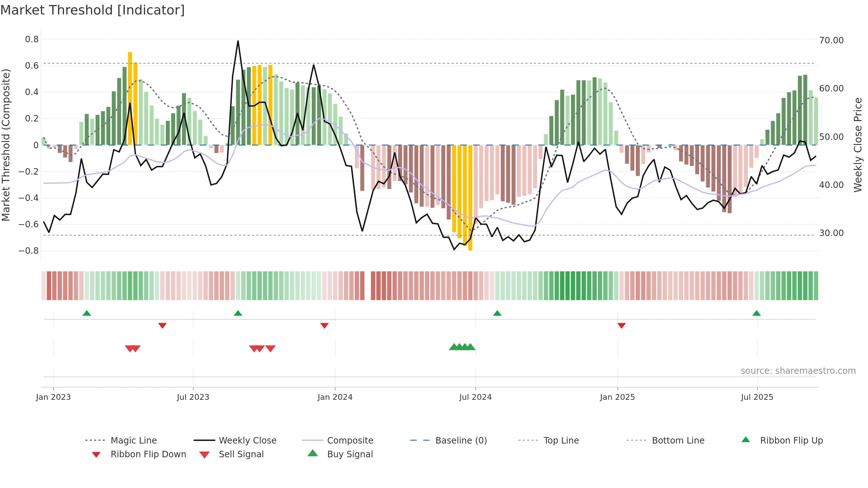Toggle the Baseline (0) legend entry
The height and width of the screenshot is (488, 868).
coord(448,440)
